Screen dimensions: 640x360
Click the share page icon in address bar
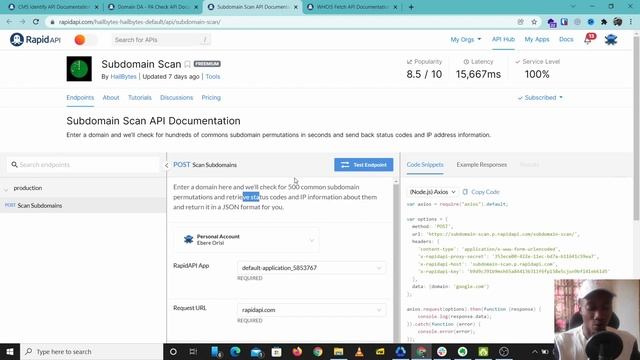point(520,22)
